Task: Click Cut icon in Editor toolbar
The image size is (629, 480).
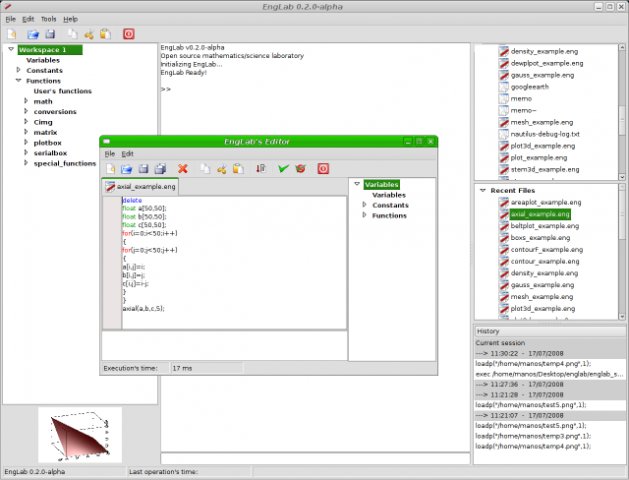Action: pos(221,169)
